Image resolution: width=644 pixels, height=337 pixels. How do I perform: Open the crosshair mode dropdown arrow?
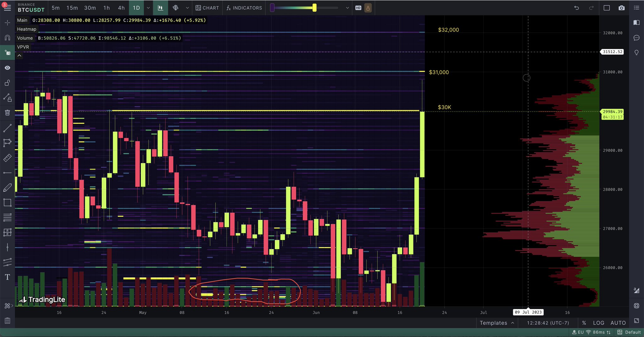(x=187, y=8)
